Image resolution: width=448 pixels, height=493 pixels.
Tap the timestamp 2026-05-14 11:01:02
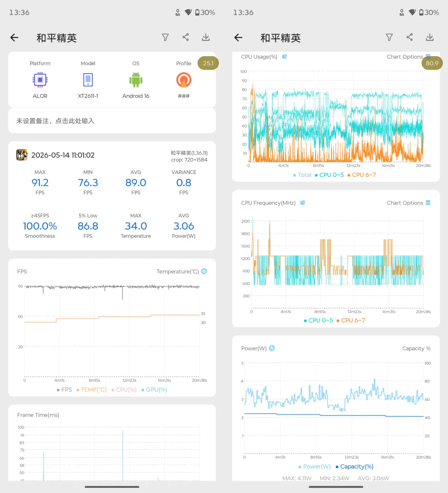(x=63, y=155)
